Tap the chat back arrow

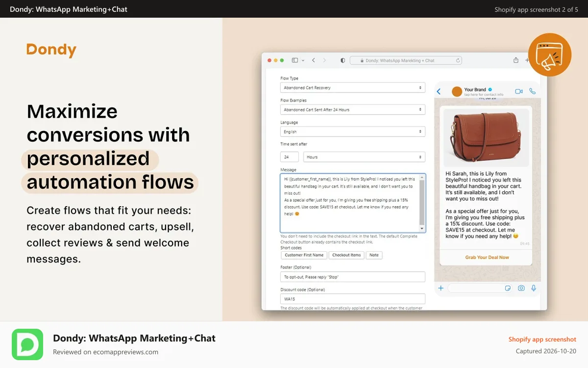pos(439,91)
